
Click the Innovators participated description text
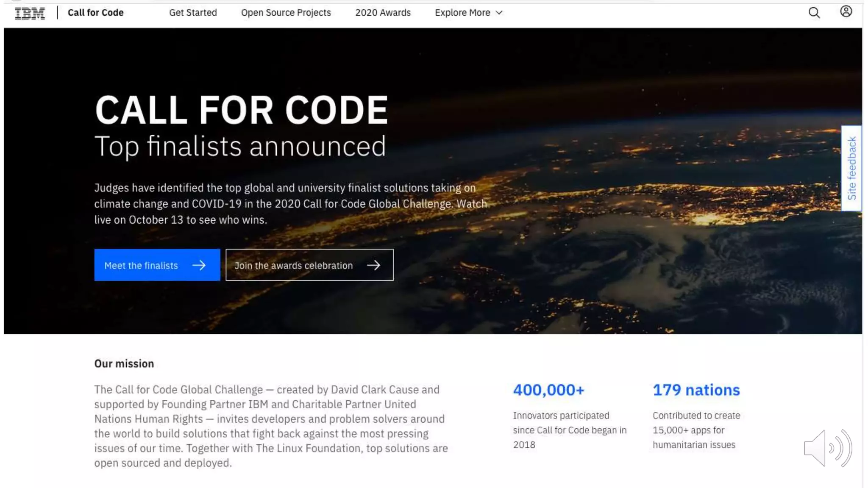[x=570, y=430]
